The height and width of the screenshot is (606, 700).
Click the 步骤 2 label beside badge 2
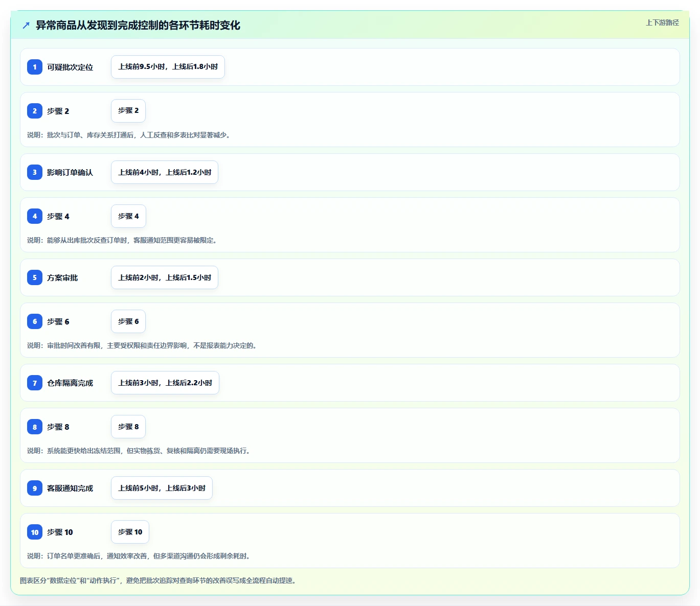[x=58, y=111]
